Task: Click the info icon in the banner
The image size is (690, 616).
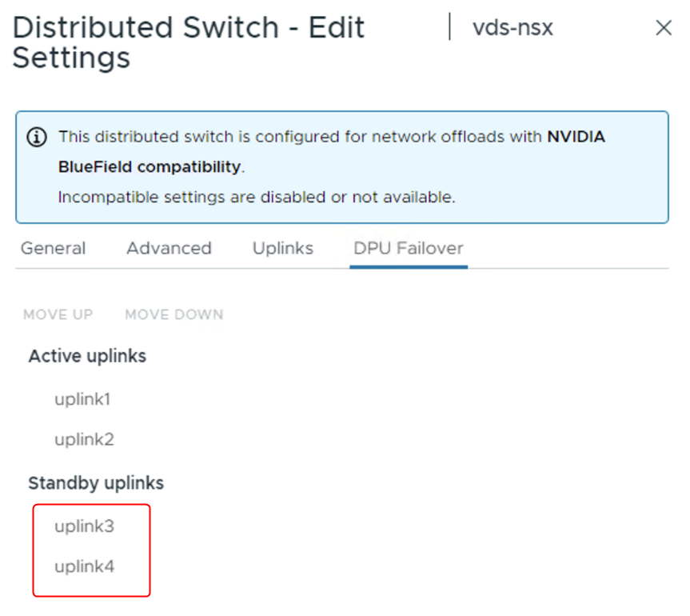Action: click(x=37, y=138)
